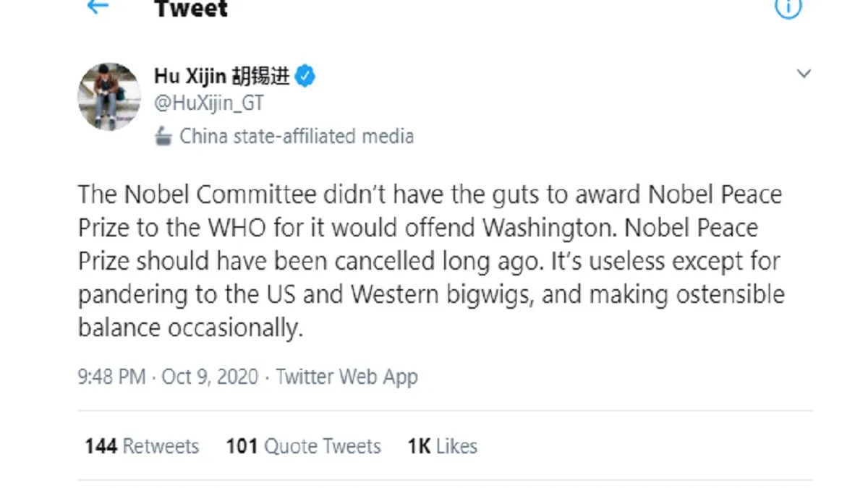868x488 pixels.
Task: Click the 'Tweet' page header title
Action: [191, 9]
